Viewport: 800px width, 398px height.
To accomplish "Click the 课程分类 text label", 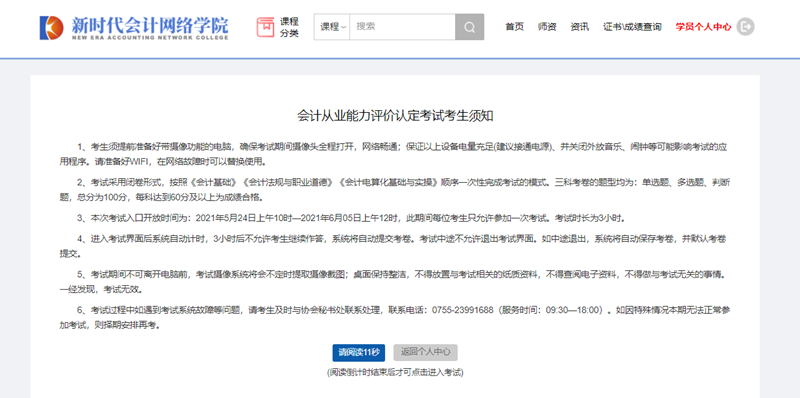I will point(289,28).
